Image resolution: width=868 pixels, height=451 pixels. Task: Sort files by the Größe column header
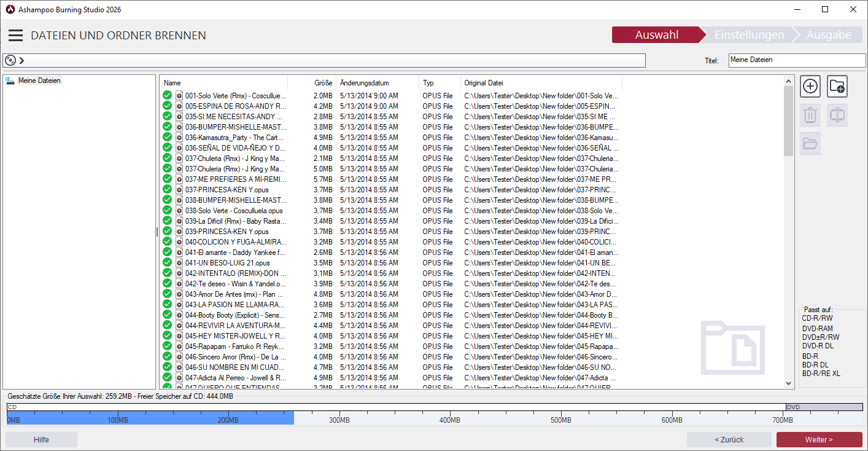click(x=323, y=83)
